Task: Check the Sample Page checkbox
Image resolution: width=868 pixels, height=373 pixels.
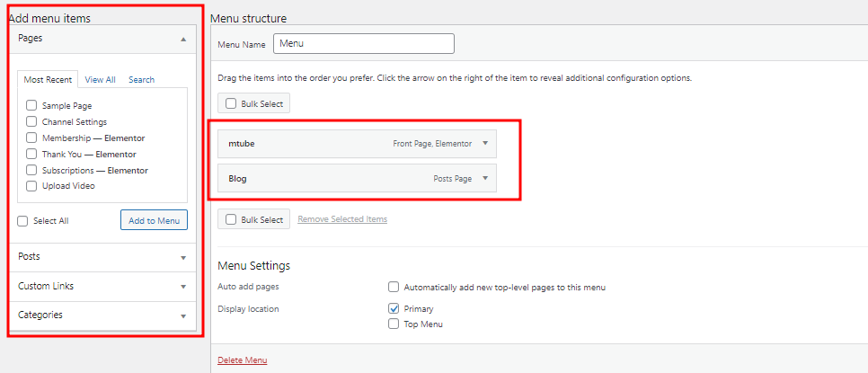Action: point(31,105)
